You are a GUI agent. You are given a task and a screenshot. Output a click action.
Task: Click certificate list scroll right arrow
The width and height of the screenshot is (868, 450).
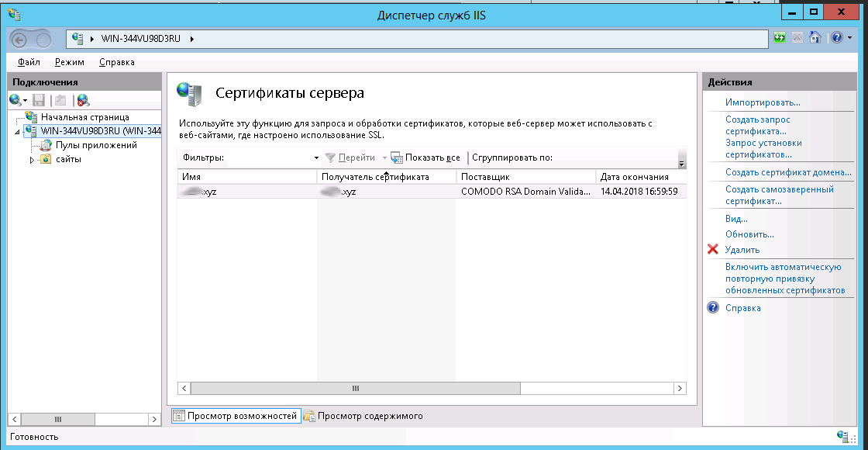click(x=680, y=389)
